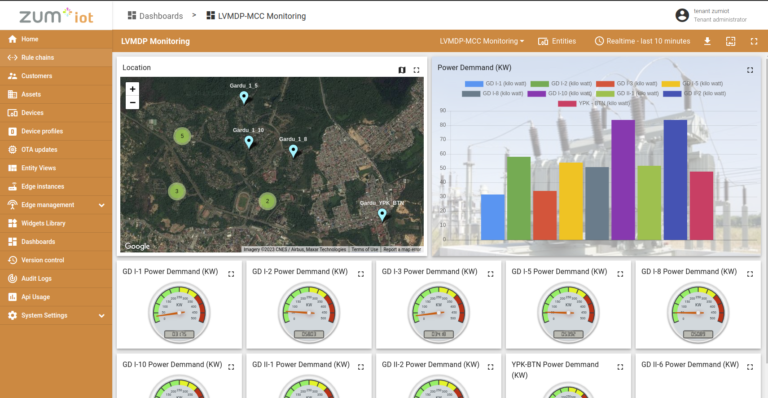The width and height of the screenshot is (768, 398).
Task: Click the System Settings gear icon
Action: (12, 315)
